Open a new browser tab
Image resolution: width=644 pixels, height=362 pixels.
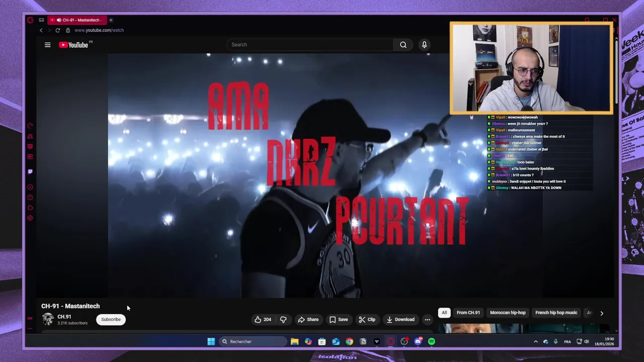[x=111, y=20]
